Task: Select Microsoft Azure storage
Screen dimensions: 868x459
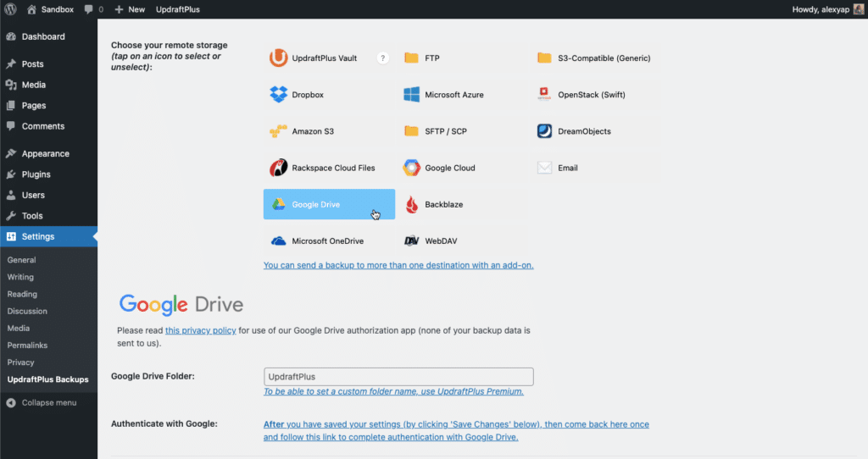Action: pyautogui.click(x=462, y=95)
